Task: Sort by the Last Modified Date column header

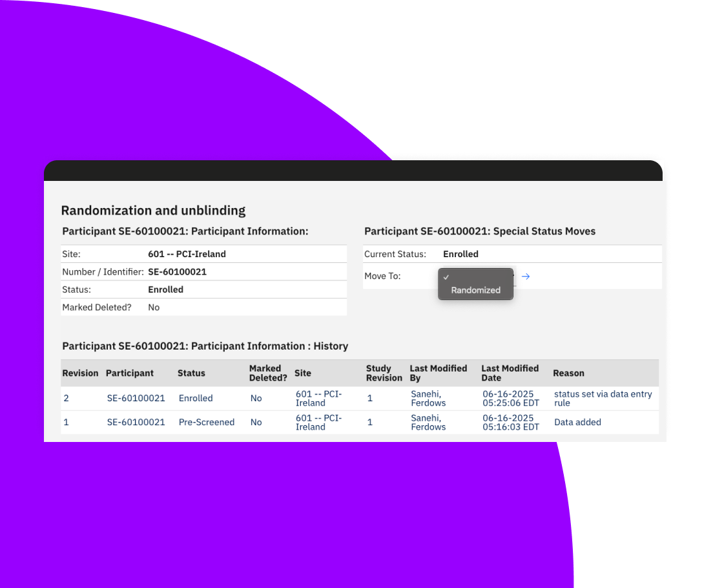Action: [510, 373]
